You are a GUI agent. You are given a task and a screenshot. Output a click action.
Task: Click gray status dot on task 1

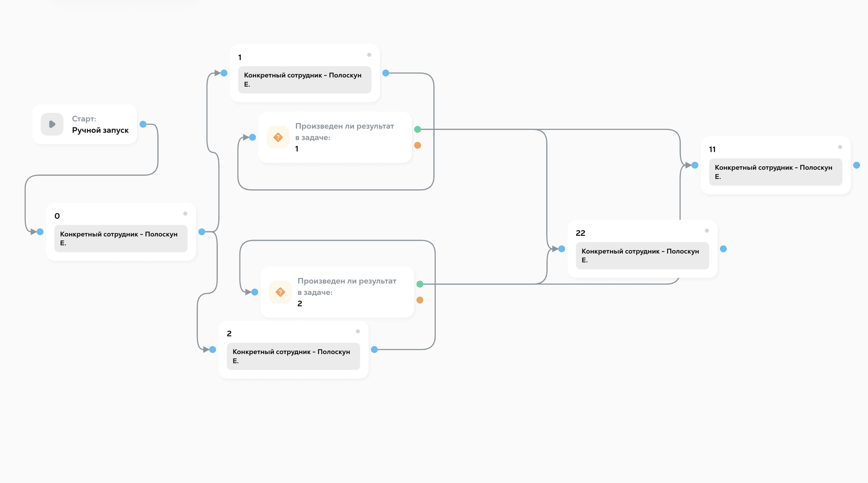click(x=369, y=55)
